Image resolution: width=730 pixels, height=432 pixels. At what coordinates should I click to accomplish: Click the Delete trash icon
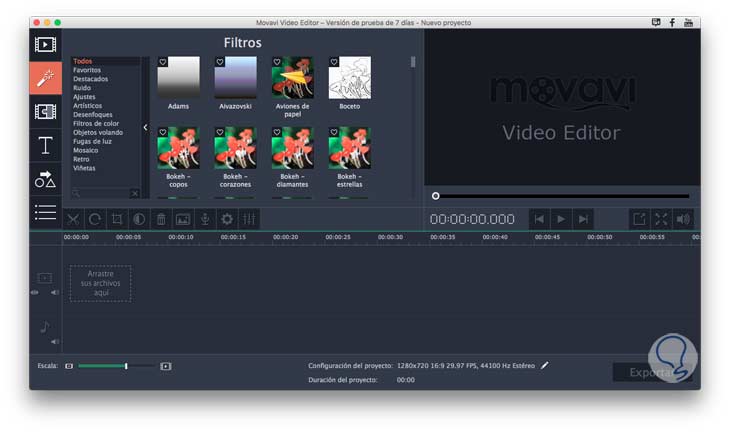[161, 219]
